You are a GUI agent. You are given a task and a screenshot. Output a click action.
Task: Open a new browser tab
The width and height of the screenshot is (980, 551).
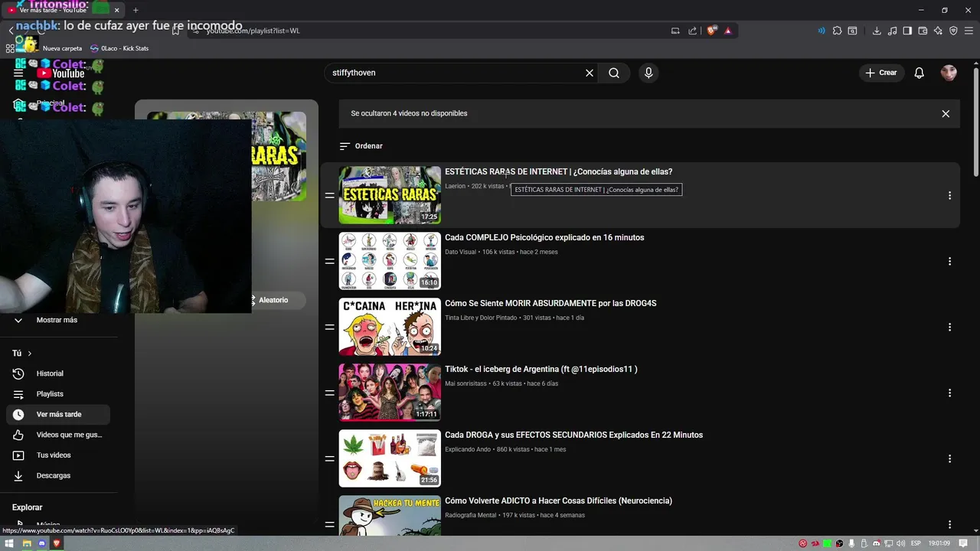point(136,10)
